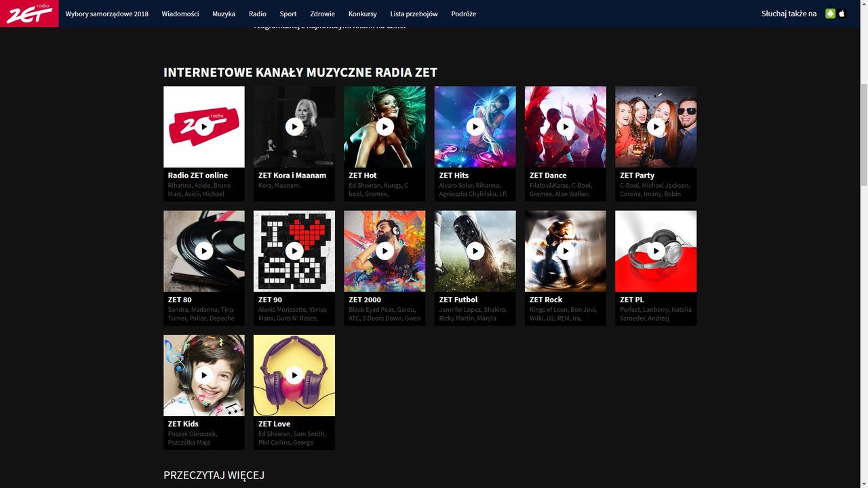Image resolution: width=868 pixels, height=488 pixels.
Task: Open the Wiadomości menu
Action: coord(180,14)
